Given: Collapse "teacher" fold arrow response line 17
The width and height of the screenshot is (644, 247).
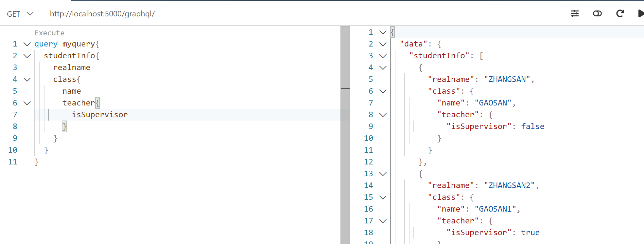Looking at the screenshot, I should pyautogui.click(x=383, y=221).
